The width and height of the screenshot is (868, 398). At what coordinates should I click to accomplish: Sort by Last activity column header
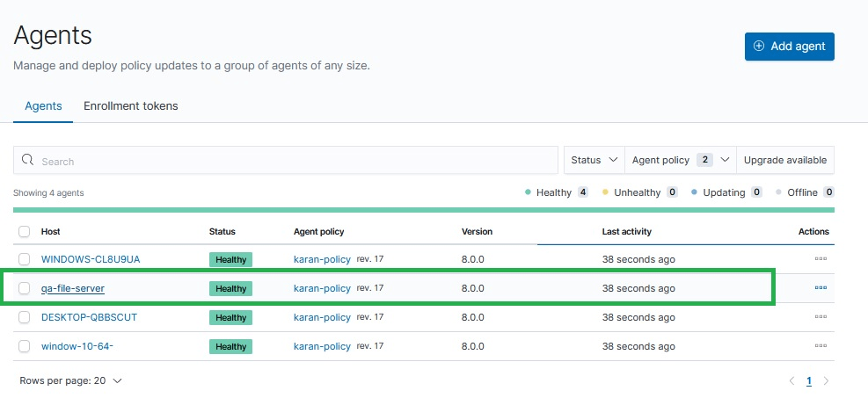click(x=627, y=232)
